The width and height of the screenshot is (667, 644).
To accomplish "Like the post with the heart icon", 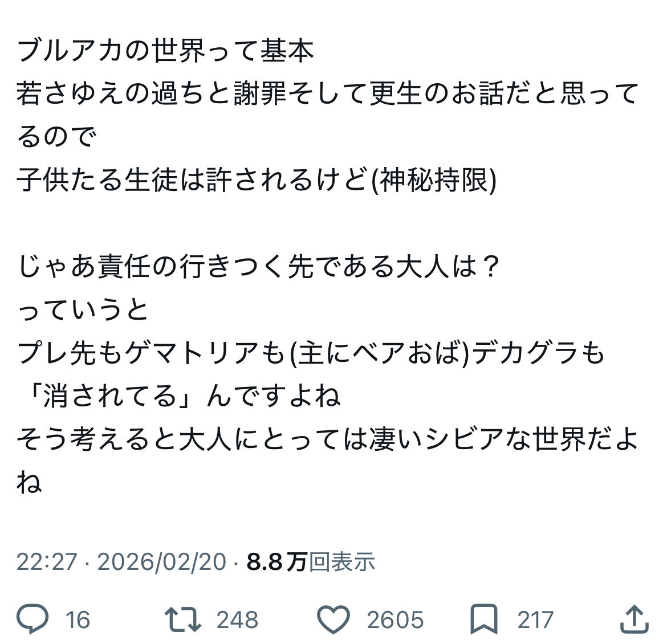I will coord(332,619).
